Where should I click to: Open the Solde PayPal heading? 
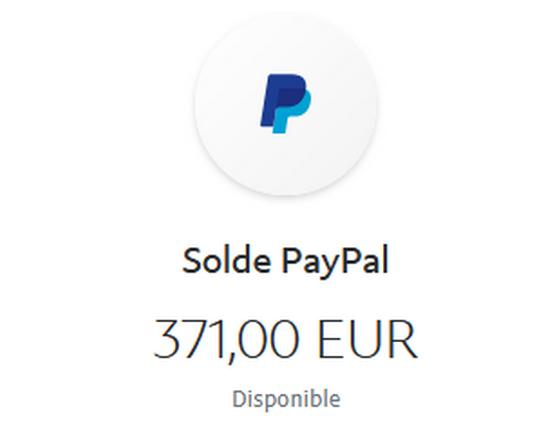click(x=286, y=262)
